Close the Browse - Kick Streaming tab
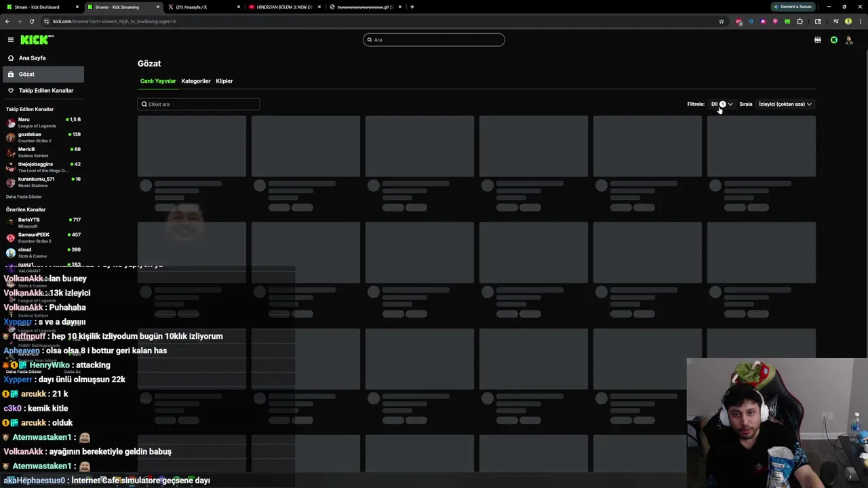868x488 pixels. coord(158,7)
